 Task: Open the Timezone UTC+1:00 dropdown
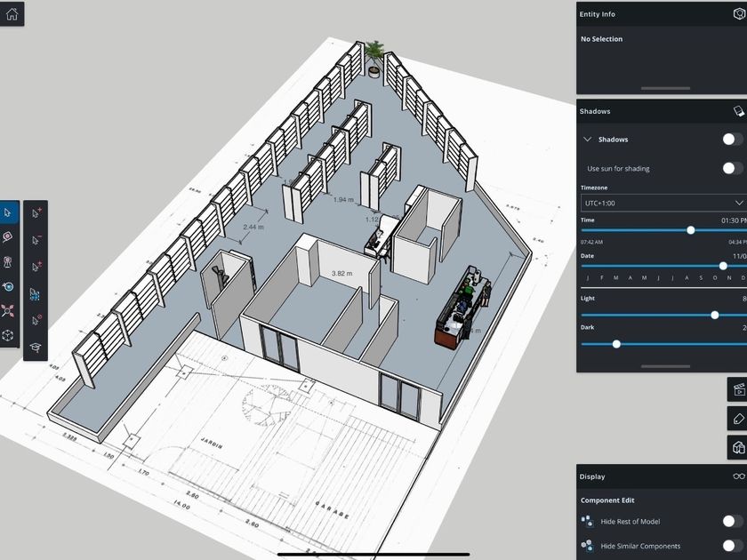663,204
